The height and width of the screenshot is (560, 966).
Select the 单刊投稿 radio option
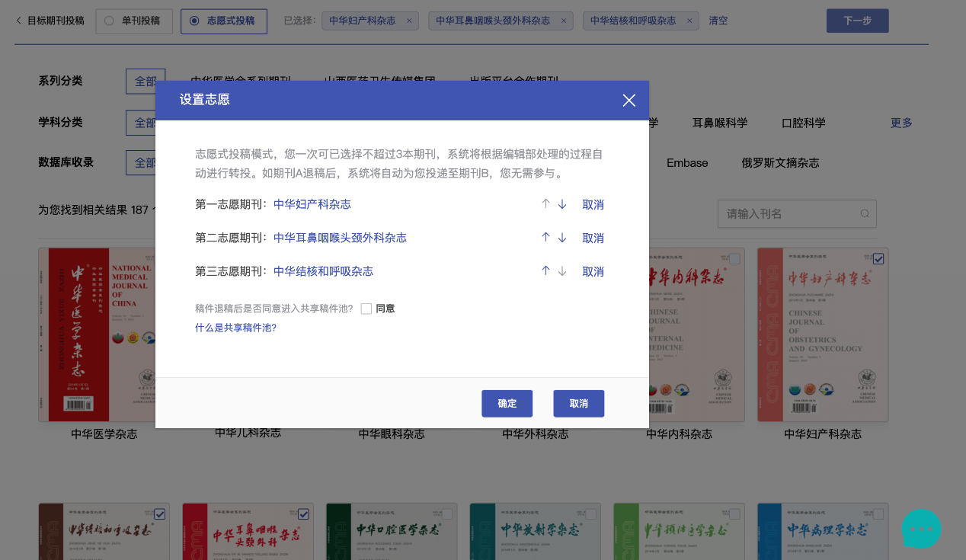pyautogui.click(x=109, y=21)
